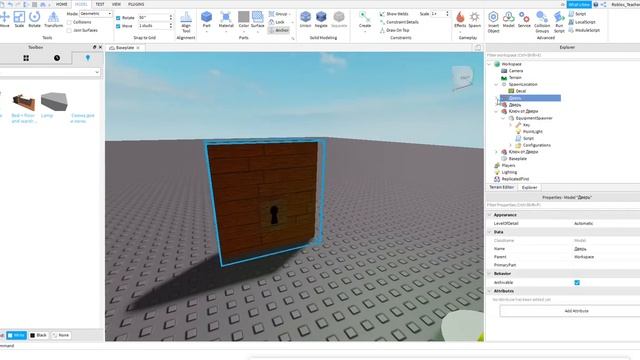
Task: Click the Lock tool in Parts
Action: (277, 22)
